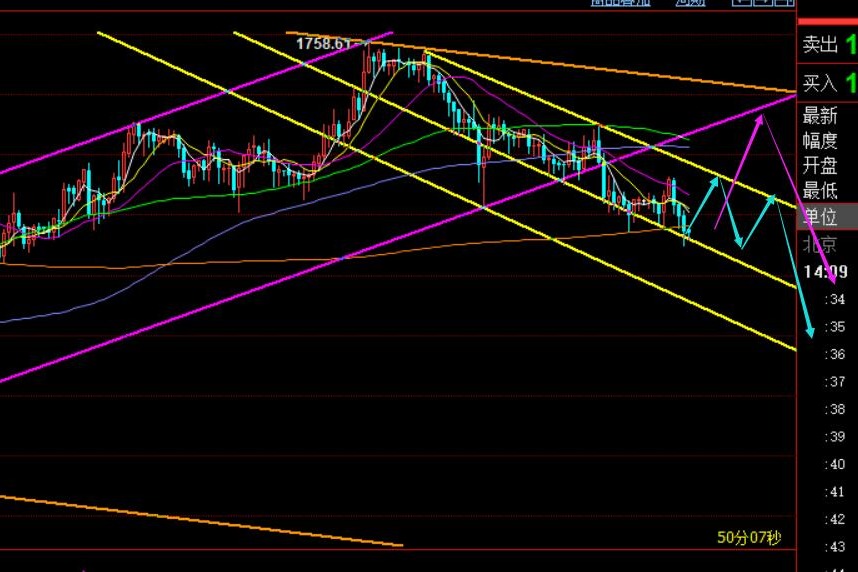
Task: Click the 14:09 clock display
Action: point(826,271)
